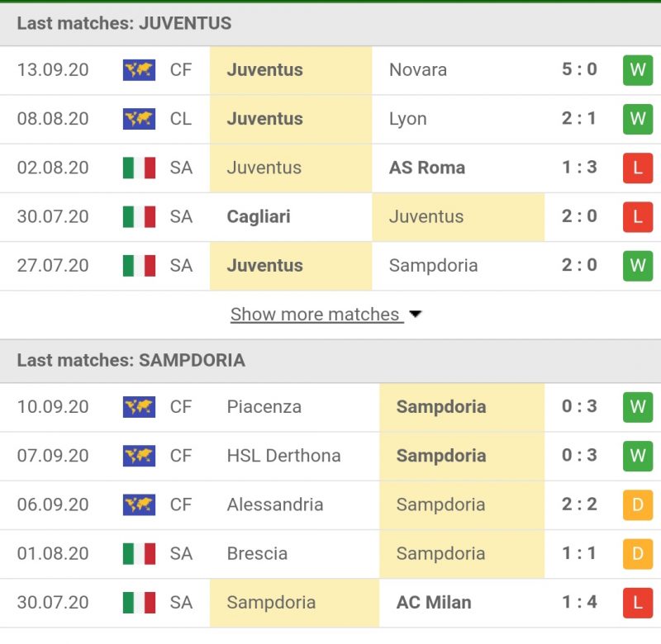Click the green W badge for Juventus–Novara

pos(637,70)
